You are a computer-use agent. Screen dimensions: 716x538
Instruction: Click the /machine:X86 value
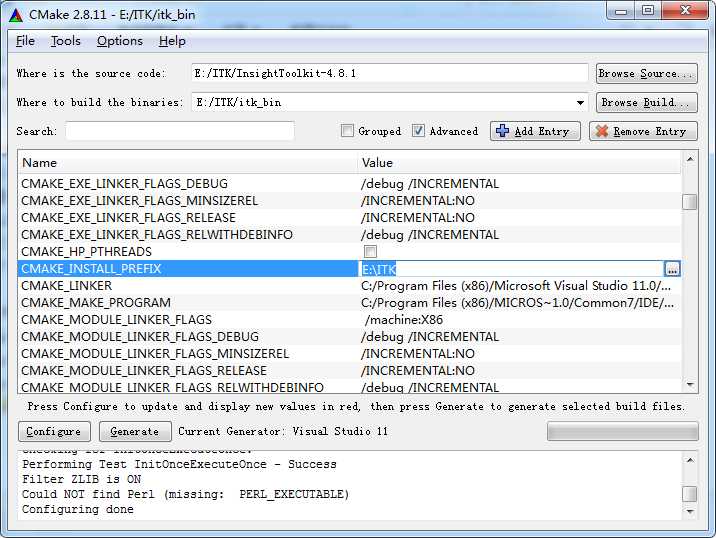click(404, 320)
